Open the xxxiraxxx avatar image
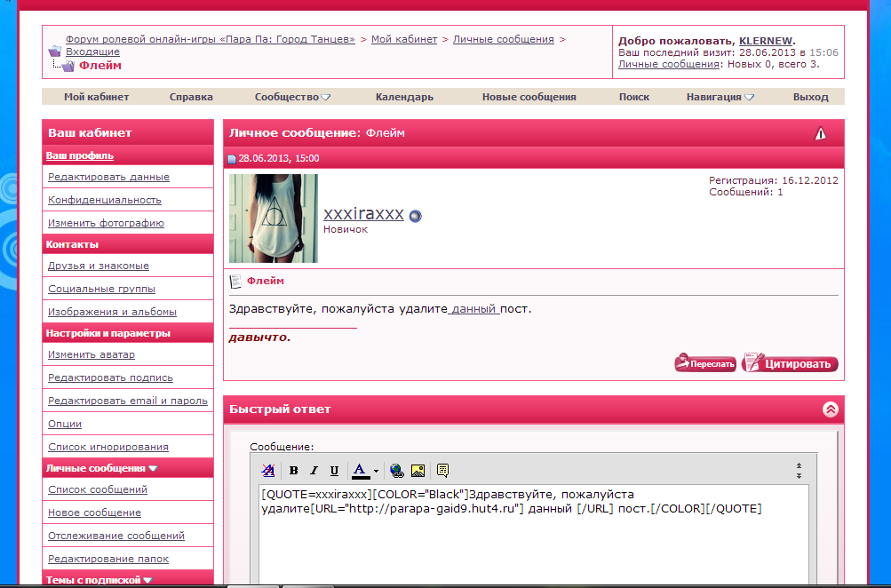891x588 pixels. (x=274, y=219)
